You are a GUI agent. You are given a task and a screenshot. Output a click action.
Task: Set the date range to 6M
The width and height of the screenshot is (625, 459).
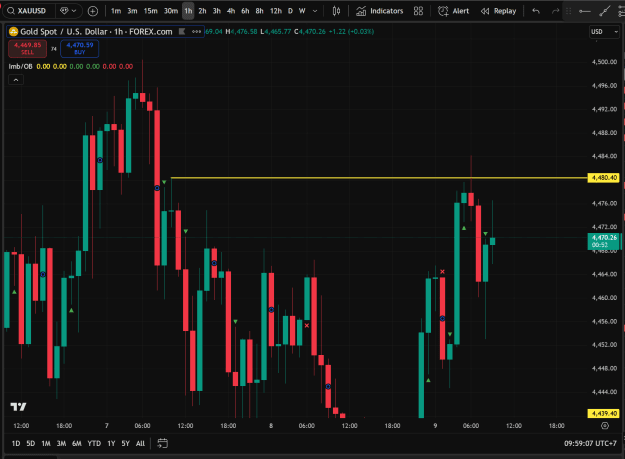click(77, 443)
